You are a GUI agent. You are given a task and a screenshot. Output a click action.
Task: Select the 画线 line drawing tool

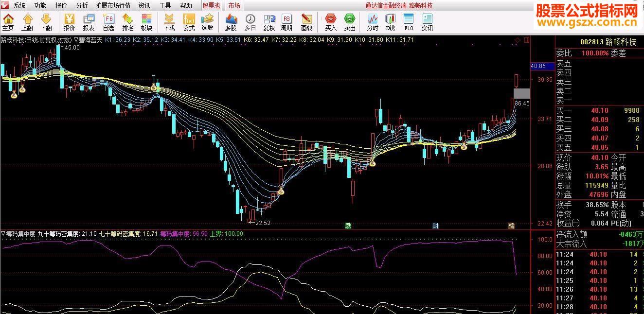306,23
